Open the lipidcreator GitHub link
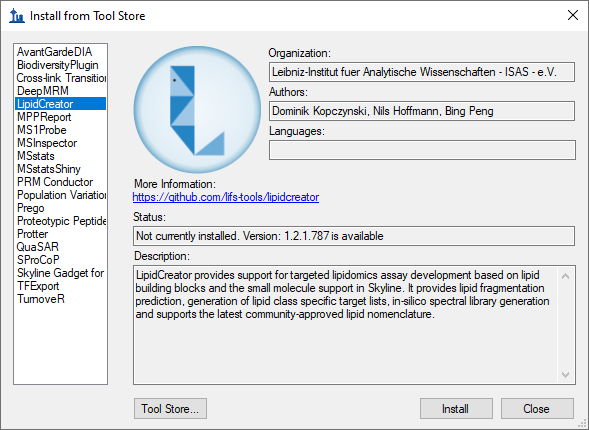The width and height of the screenshot is (589, 430). point(226,197)
